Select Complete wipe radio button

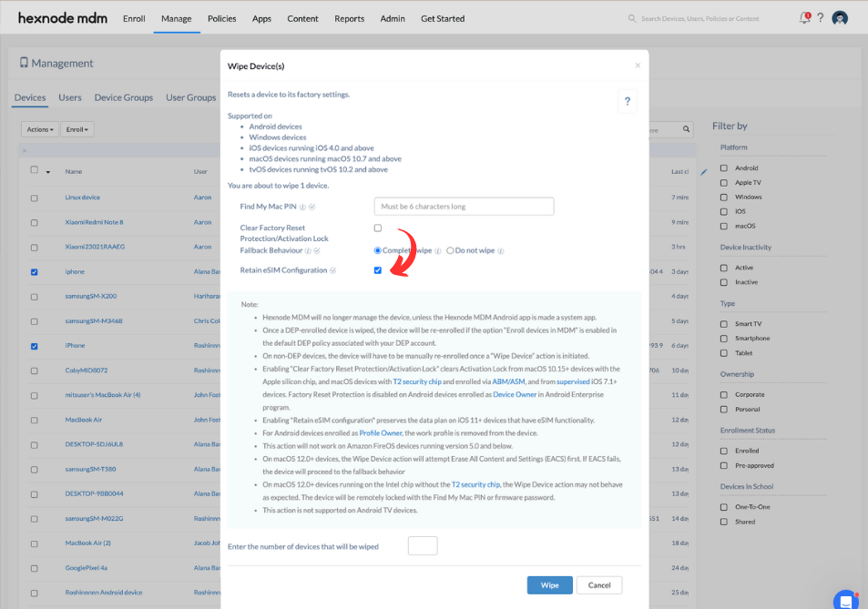pyautogui.click(x=378, y=250)
